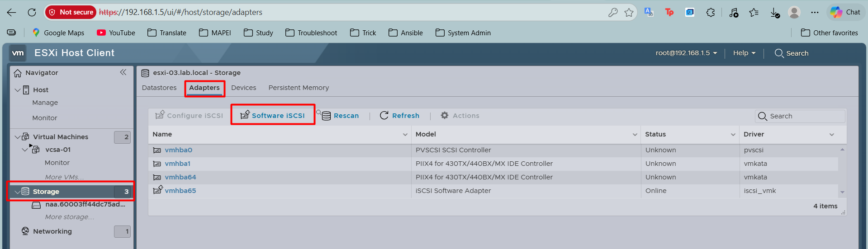
Task: Open the Downloads icon in browser toolbar
Action: (775, 12)
